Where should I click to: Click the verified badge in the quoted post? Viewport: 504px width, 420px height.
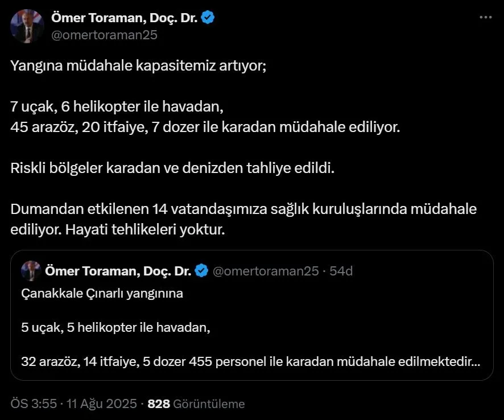201,271
